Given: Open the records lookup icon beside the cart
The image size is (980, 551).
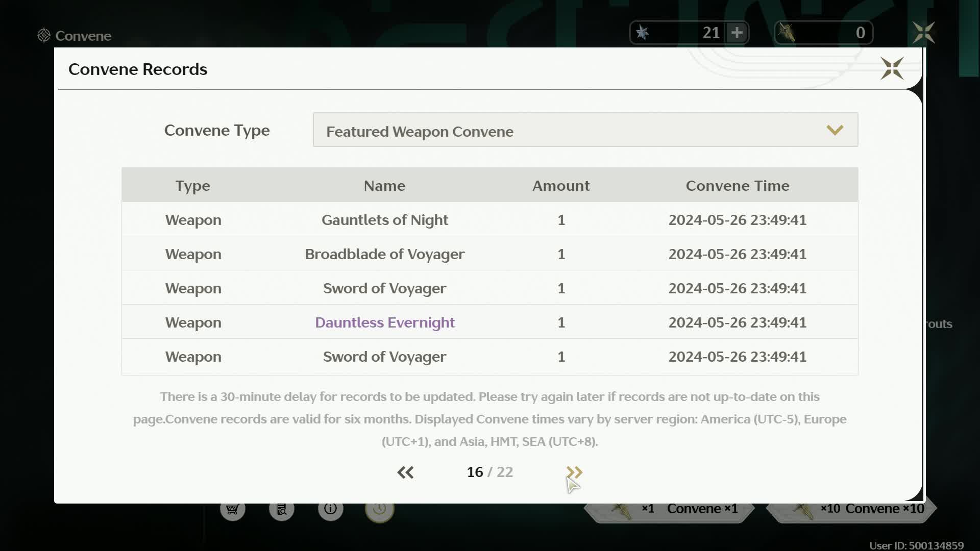Looking at the screenshot, I should 281,509.
